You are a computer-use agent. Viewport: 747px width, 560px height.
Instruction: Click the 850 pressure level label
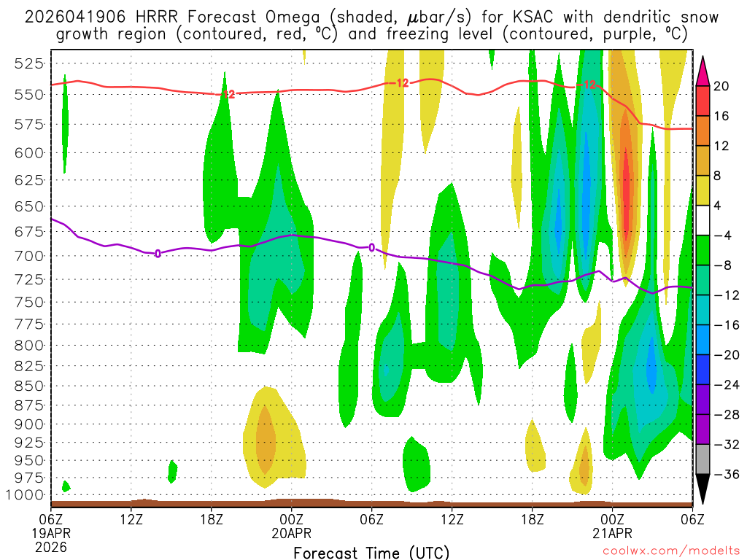tap(28, 386)
